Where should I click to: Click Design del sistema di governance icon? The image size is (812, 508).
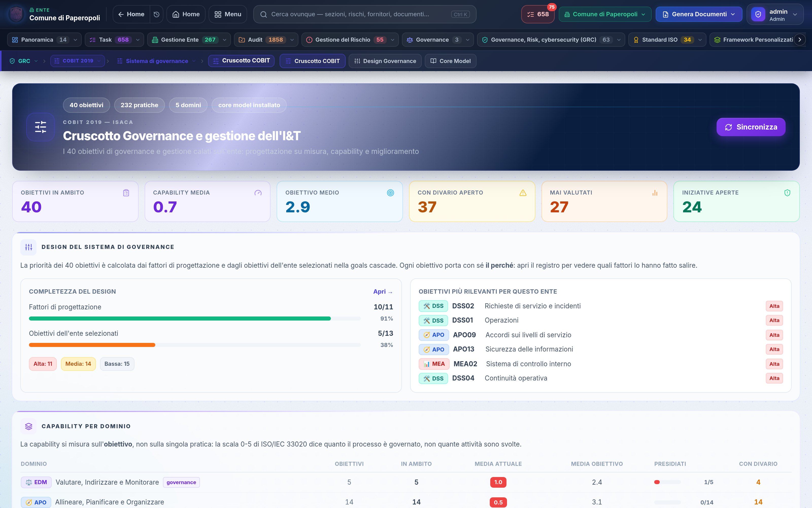(28, 247)
